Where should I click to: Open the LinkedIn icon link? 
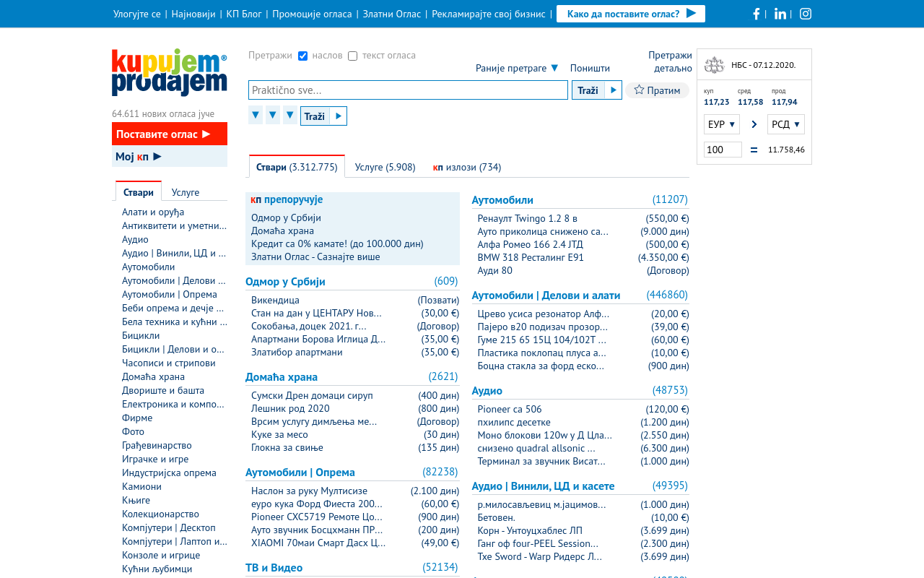click(x=780, y=14)
